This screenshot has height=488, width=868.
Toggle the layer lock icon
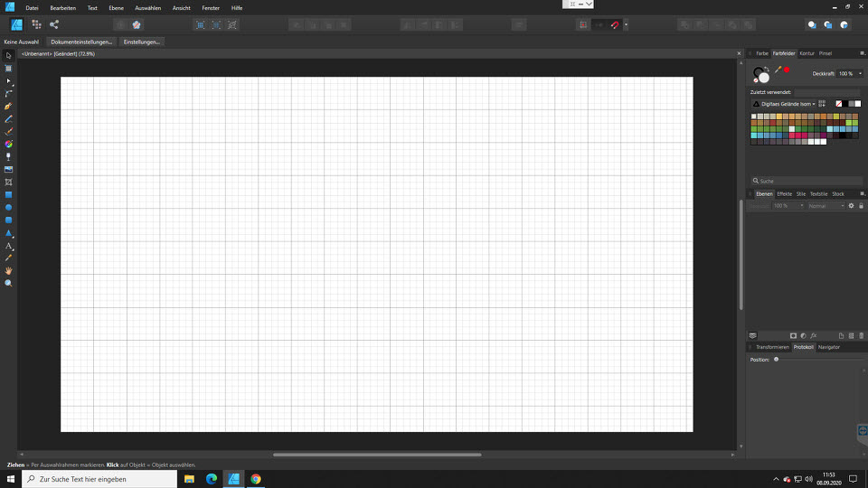coord(862,206)
